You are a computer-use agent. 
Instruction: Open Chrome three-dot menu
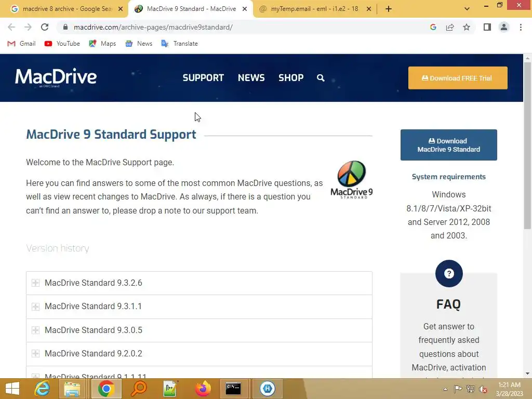click(x=521, y=27)
